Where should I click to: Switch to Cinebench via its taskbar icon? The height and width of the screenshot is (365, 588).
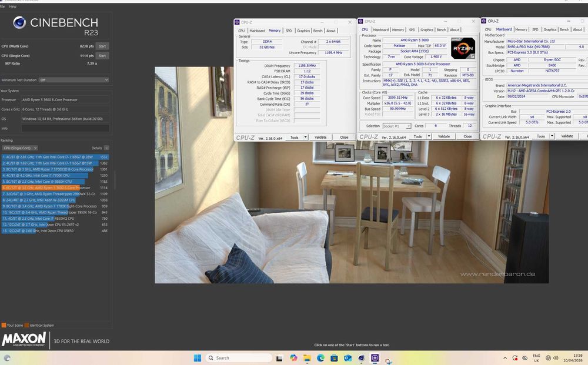click(x=361, y=358)
